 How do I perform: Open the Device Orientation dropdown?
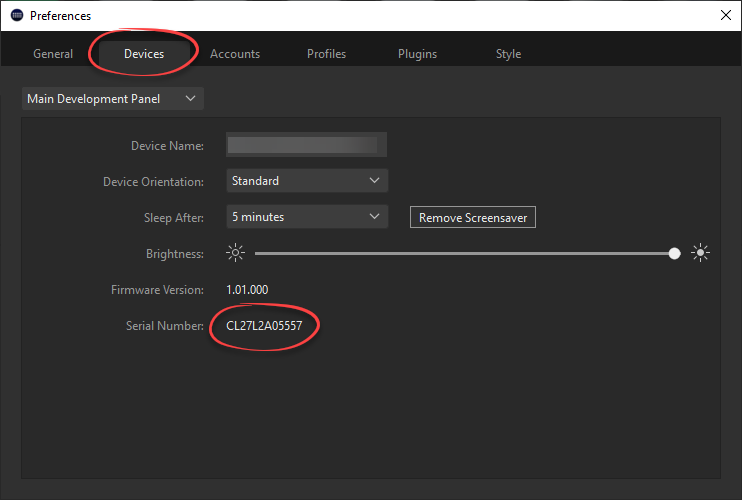(306, 181)
